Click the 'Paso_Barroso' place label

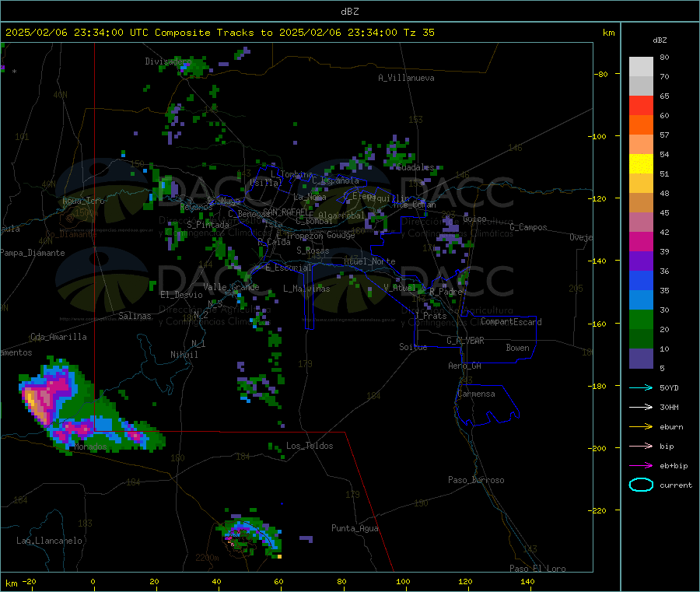(476, 480)
